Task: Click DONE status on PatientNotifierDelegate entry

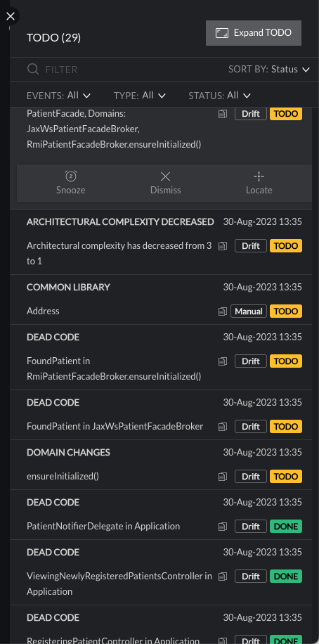Action: click(x=286, y=527)
